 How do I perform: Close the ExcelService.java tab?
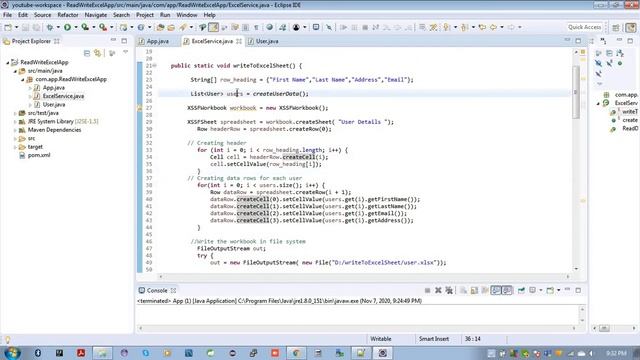(x=239, y=41)
